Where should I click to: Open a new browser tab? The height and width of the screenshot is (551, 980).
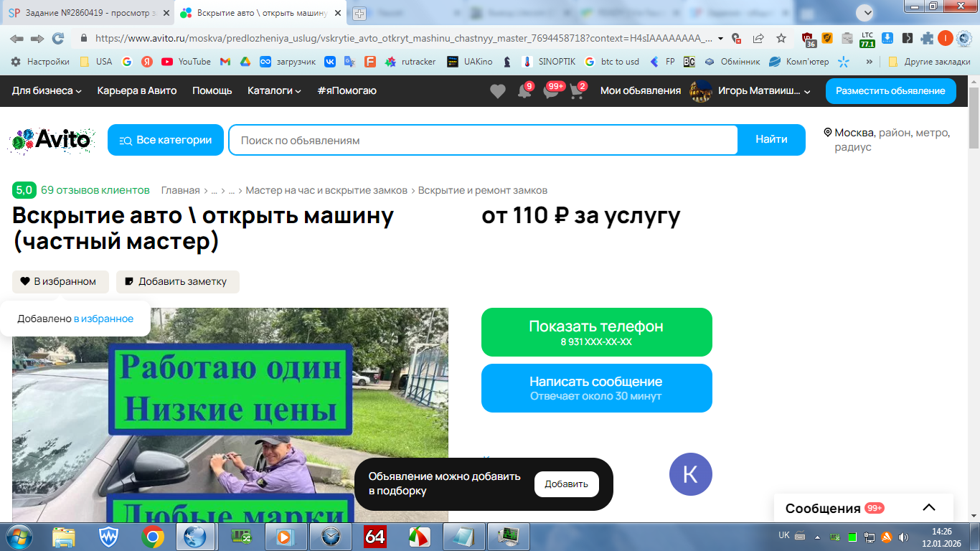coord(359,13)
